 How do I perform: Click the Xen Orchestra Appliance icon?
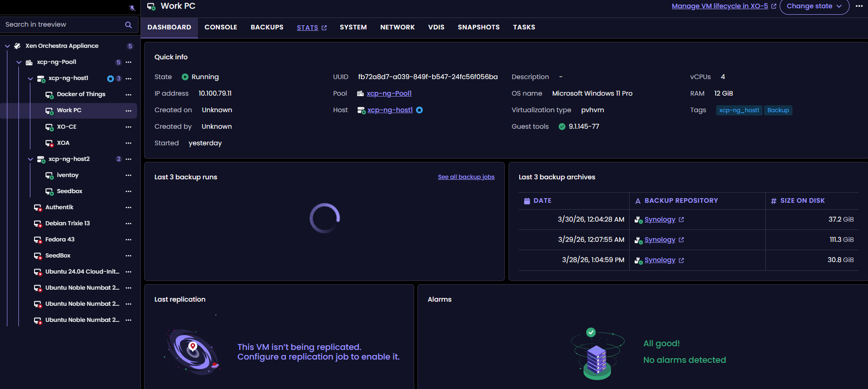(x=17, y=46)
